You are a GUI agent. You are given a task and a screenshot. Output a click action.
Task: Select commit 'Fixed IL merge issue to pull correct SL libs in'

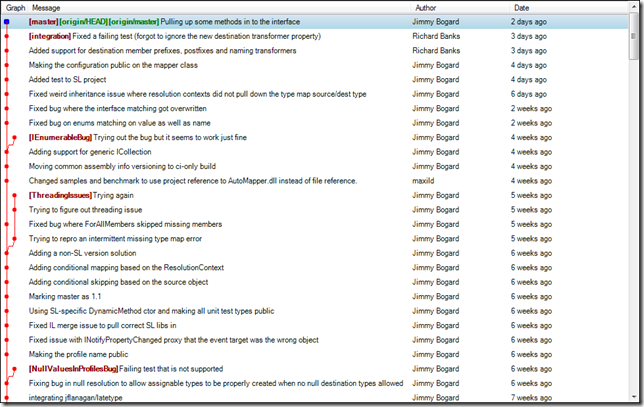103,325
